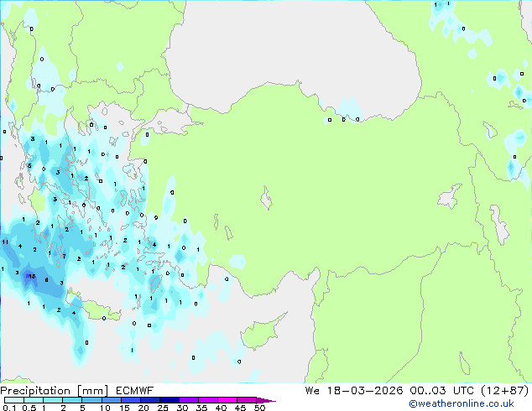
Task: Pick the dark navy 25–30 mm legend swatch
Action: (x=170, y=400)
